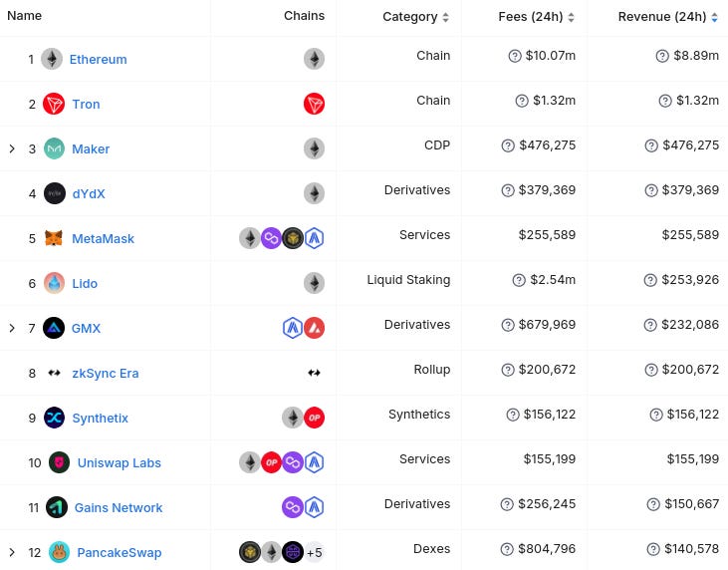Click the Tron chain icon in the Chains column

[315, 104]
